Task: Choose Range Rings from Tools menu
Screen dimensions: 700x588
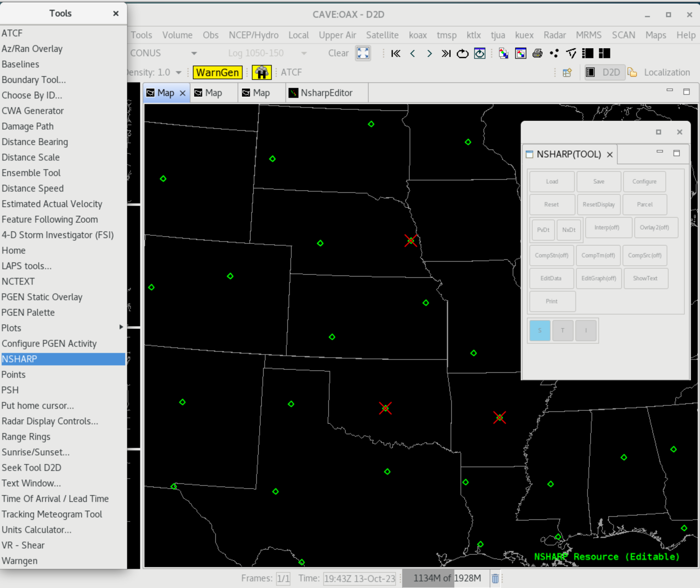Action: pos(63,437)
